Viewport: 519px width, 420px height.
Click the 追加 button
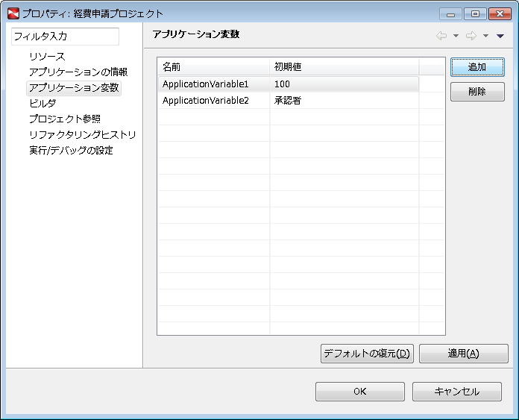(x=477, y=67)
